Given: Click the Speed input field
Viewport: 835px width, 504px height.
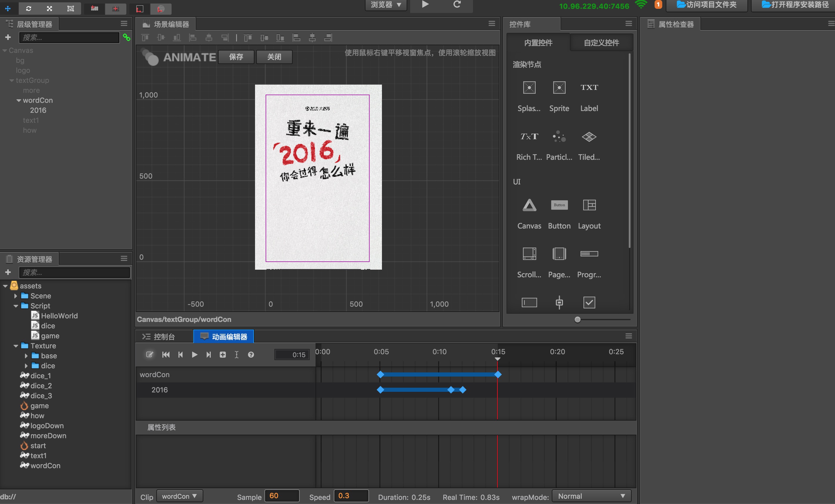Looking at the screenshot, I should [351, 496].
